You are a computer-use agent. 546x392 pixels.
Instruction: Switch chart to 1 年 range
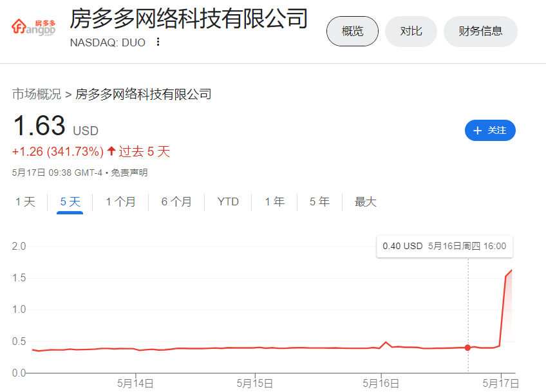[x=274, y=201]
